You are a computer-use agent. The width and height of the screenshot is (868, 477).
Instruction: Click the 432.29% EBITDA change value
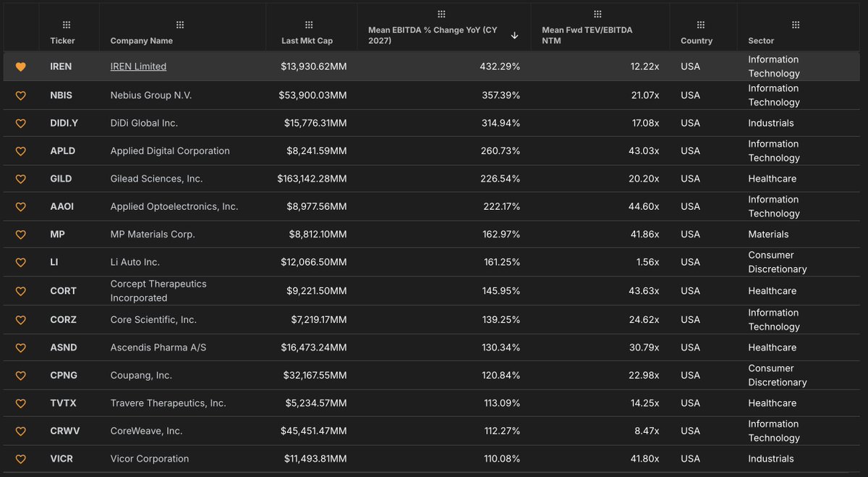coord(500,67)
